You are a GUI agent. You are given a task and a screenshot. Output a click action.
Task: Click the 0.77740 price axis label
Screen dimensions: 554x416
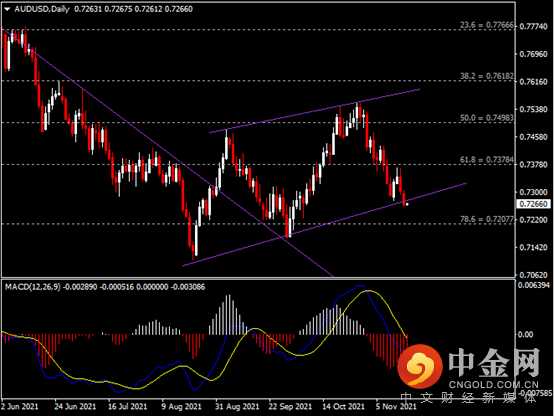click(x=533, y=27)
